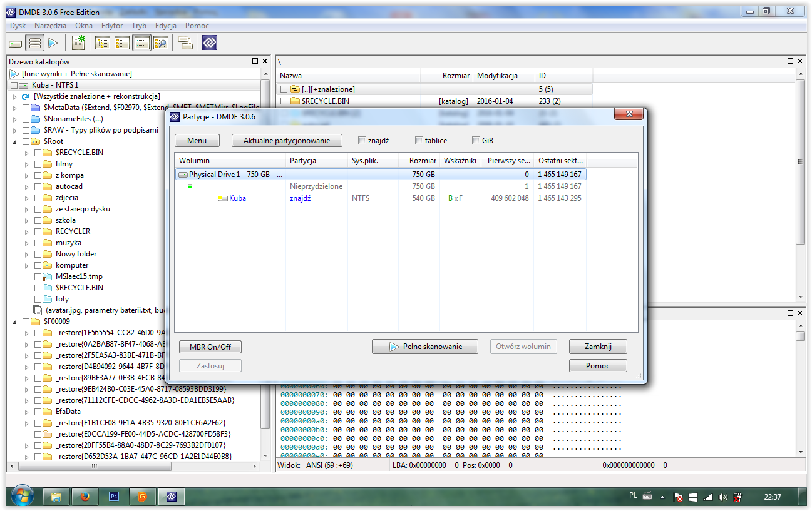
Task: Click the Menu button in Partycje dialog
Action: [x=197, y=141]
